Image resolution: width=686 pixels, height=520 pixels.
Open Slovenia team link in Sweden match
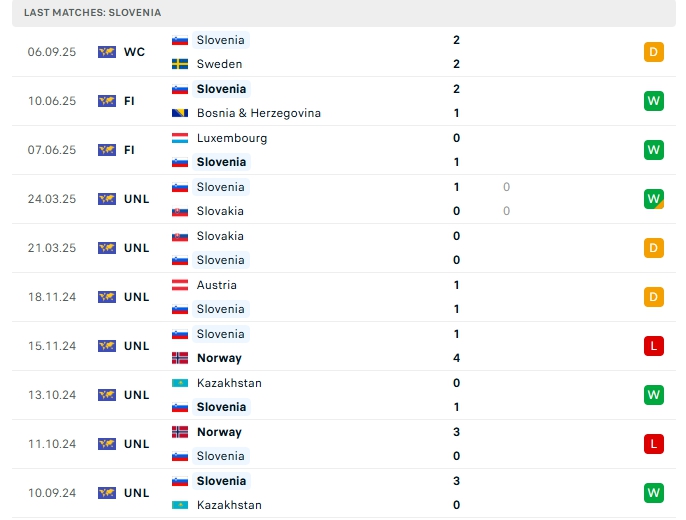(x=220, y=40)
